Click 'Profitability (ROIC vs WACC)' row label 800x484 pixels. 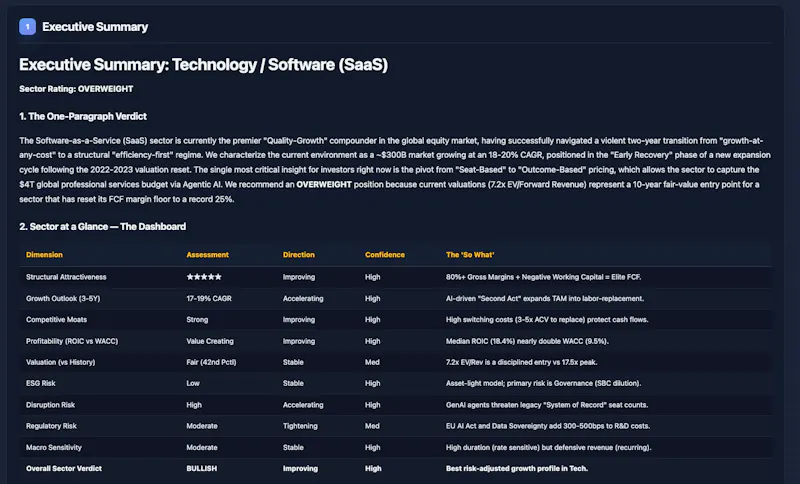72,341
